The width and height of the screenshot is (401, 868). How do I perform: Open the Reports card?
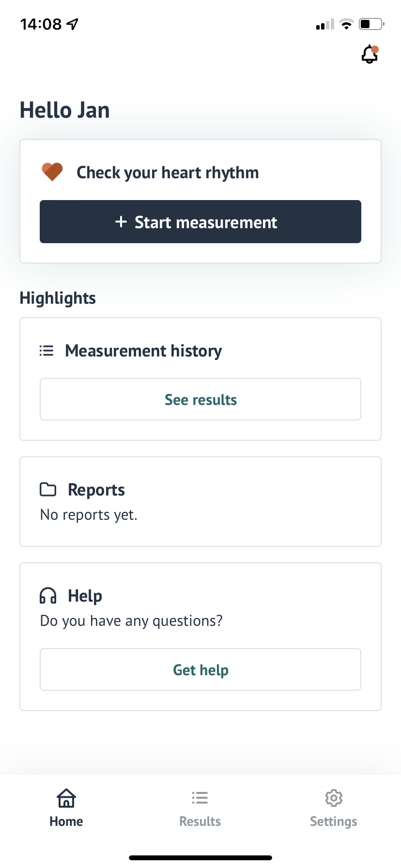click(x=200, y=501)
